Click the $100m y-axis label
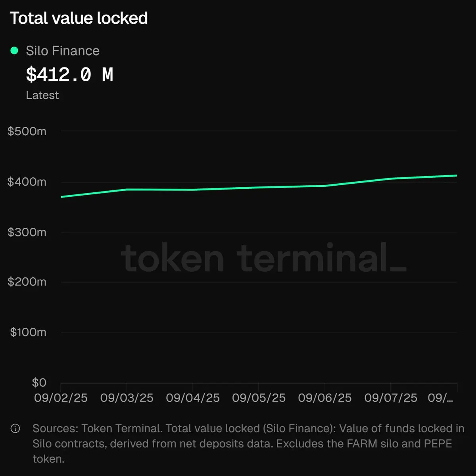This screenshot has width=476, height=476. pyautogui.click(x=28, y=332)
